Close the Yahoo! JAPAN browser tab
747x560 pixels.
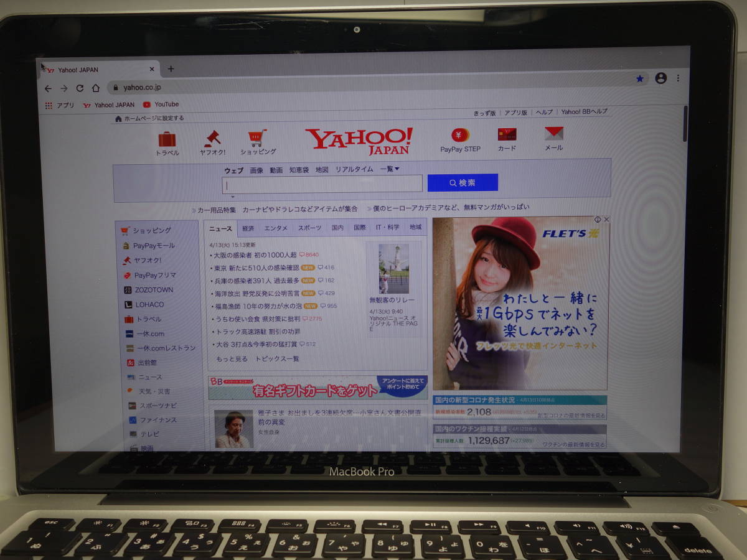coord(152,70)
